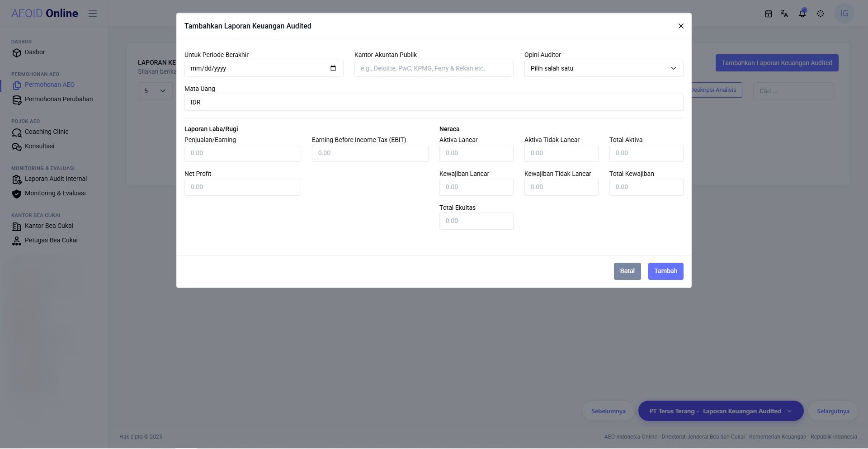Open Dasbor in the sidebar
This screenshot has width=868, height=449.
point(35,52)
